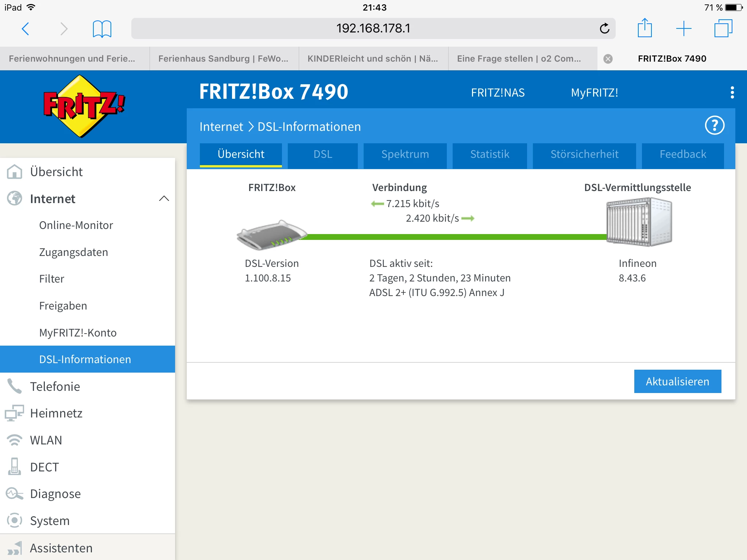This screenshot has height=560, width=747.
Task: Open Heimnetz in the sidebar
Action: 88,413
